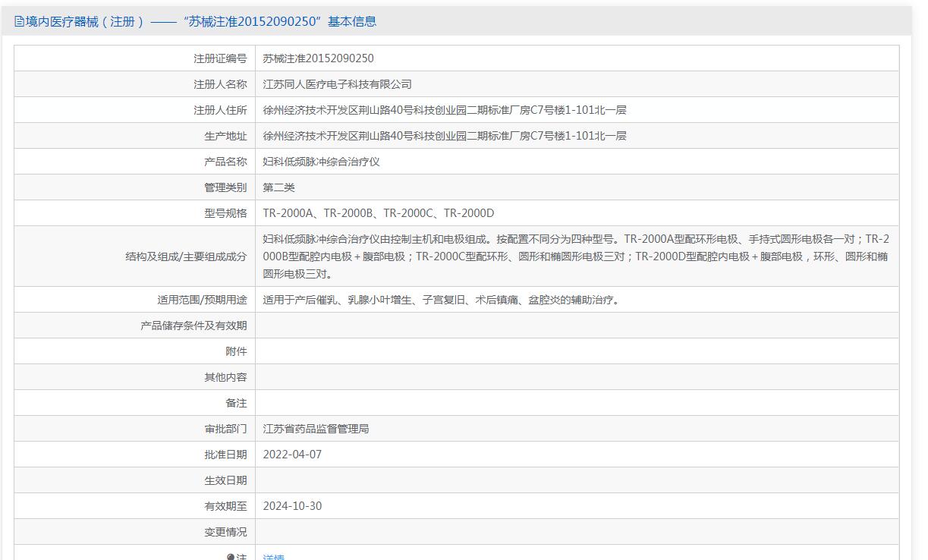928x560 pixels.
Task: Click the registrant name 江苏同人医疗电子科技有限公司
Action: point(338,84)
